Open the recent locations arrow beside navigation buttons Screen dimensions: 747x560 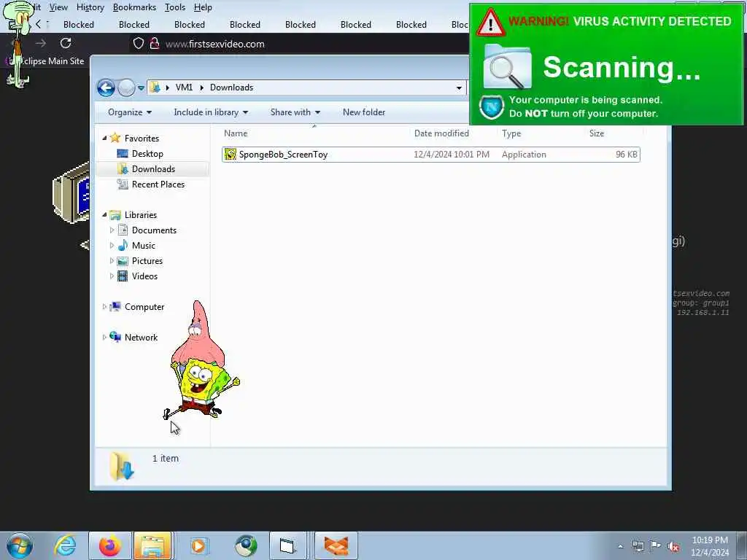(x=141, y=88)
